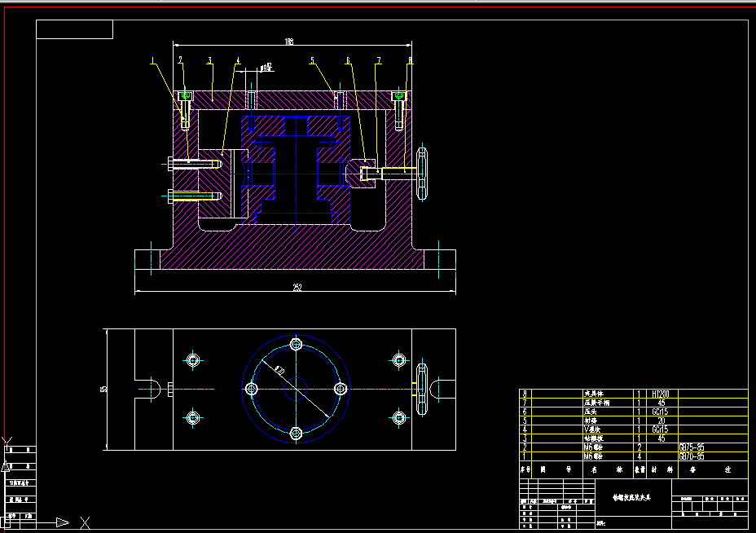Select quantity 2 in parts list row 2
Image resolution: width=756 pixels, height=533 pixels.
[640, 447]
